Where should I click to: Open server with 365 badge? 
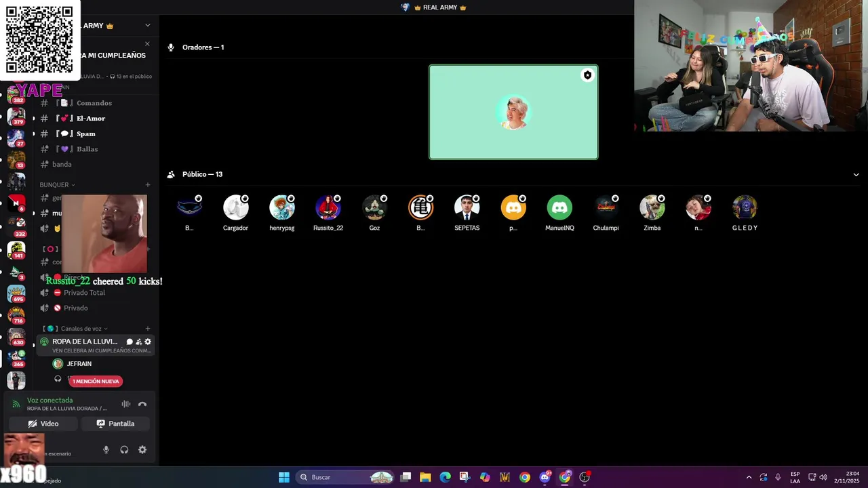click(16, 359)
